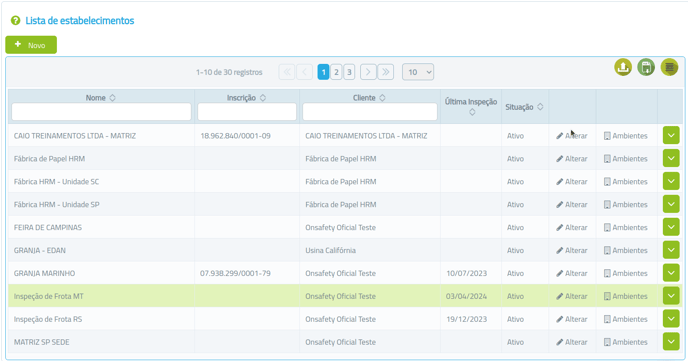The height and width of the screenshot is (361, 688).
Task: Expand green dropdown for Fábrica de Papel HRM row
Action: point(671,158)
